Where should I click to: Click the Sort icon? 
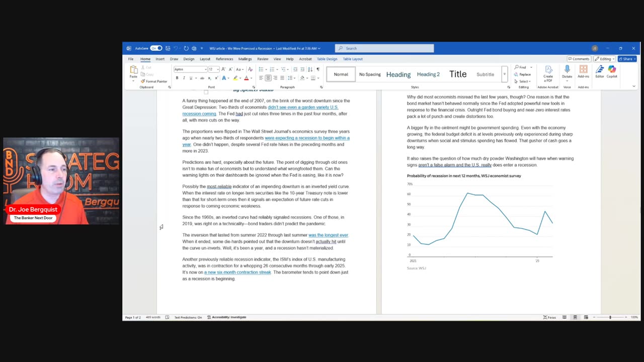[310, 69]
